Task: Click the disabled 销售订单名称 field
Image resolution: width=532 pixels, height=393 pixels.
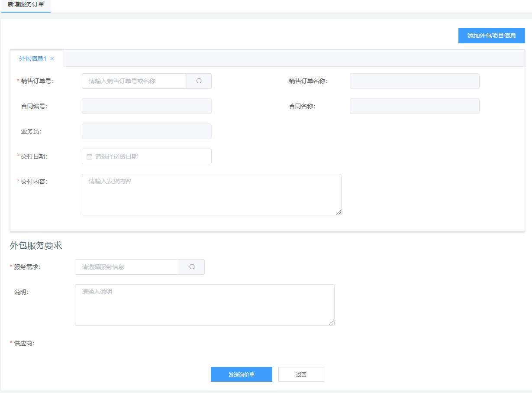Action: pyautogui.click(x=414, y=81)
